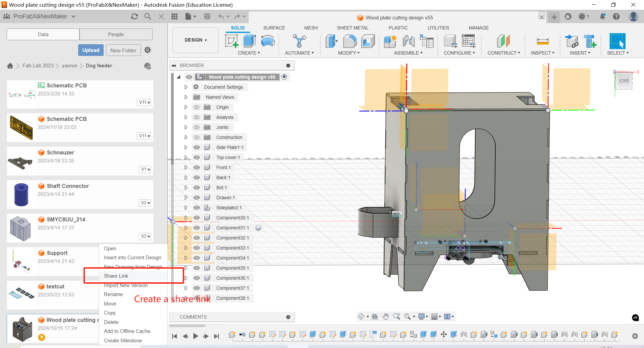Click the Configure Model icon

pyautogui.click(x=450, y=41)
